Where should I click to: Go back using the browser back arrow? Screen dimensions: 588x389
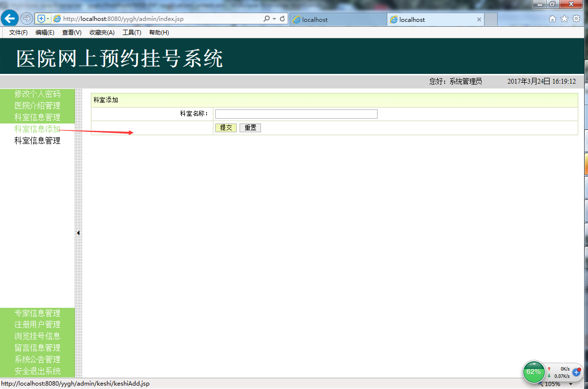coord(9,18)
